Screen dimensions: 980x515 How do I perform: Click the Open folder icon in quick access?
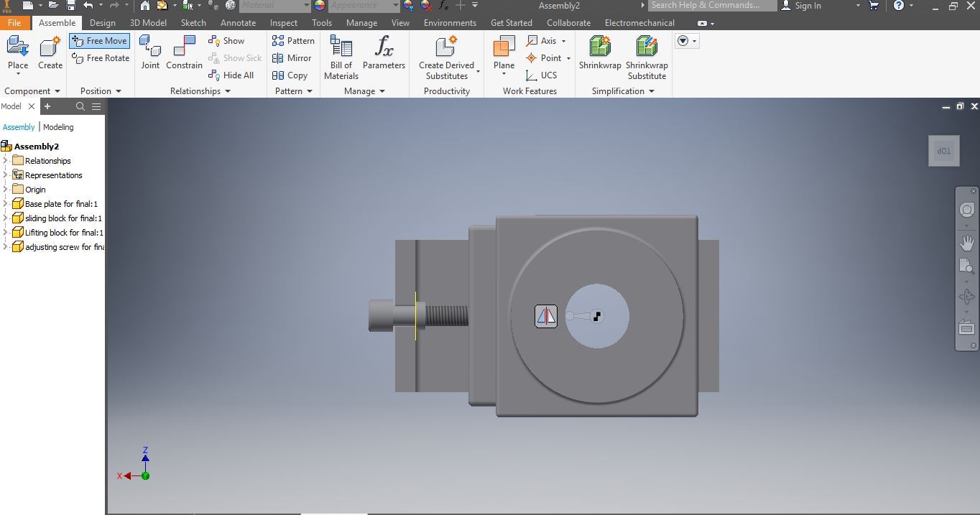tap(53, 6)
